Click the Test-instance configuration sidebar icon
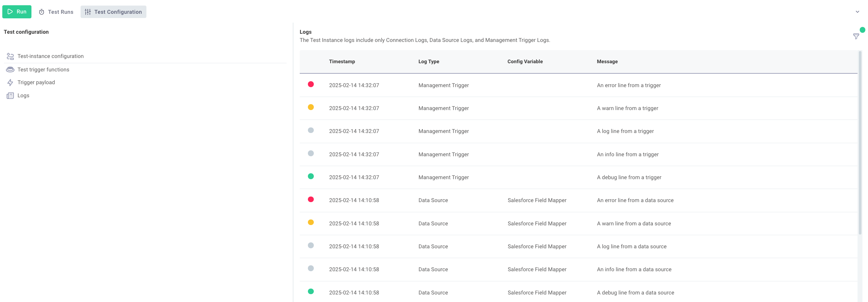 10,56
